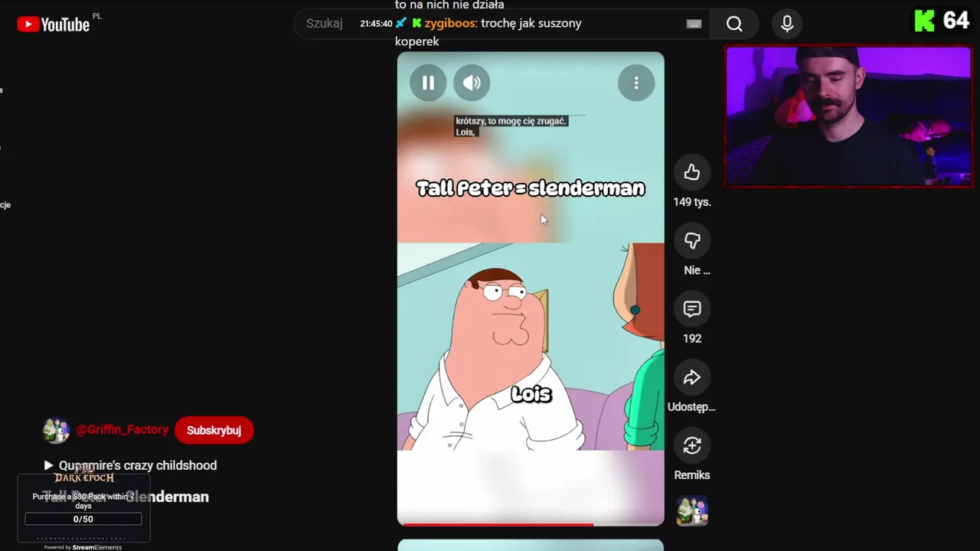The image size is (980, 551).
Task: Click the YouTube logo
Action: [54, 24]
